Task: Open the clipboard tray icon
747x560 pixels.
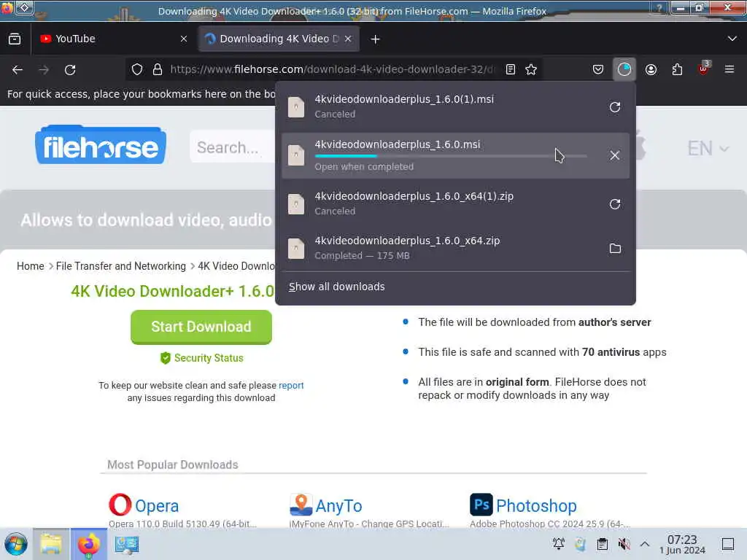Action: (602, 544)
